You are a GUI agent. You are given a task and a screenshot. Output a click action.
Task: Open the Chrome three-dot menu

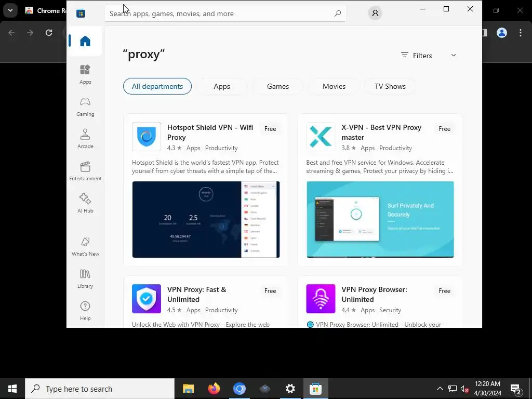521,33
